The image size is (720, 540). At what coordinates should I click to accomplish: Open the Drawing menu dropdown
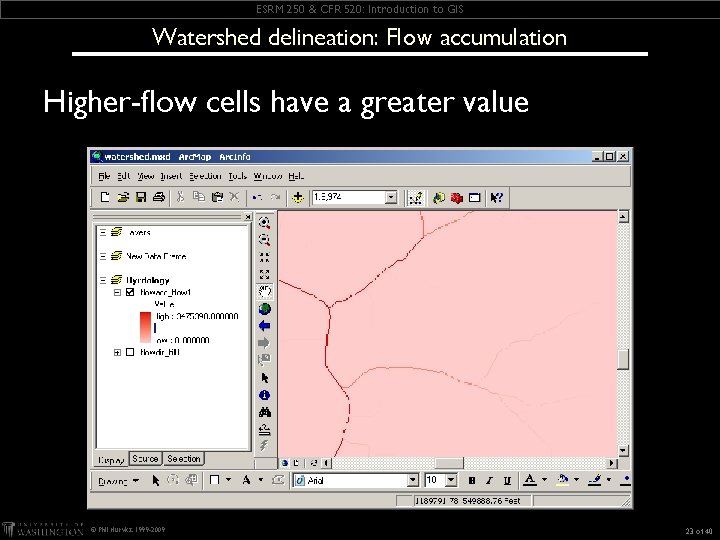click(x=118, y=481)
